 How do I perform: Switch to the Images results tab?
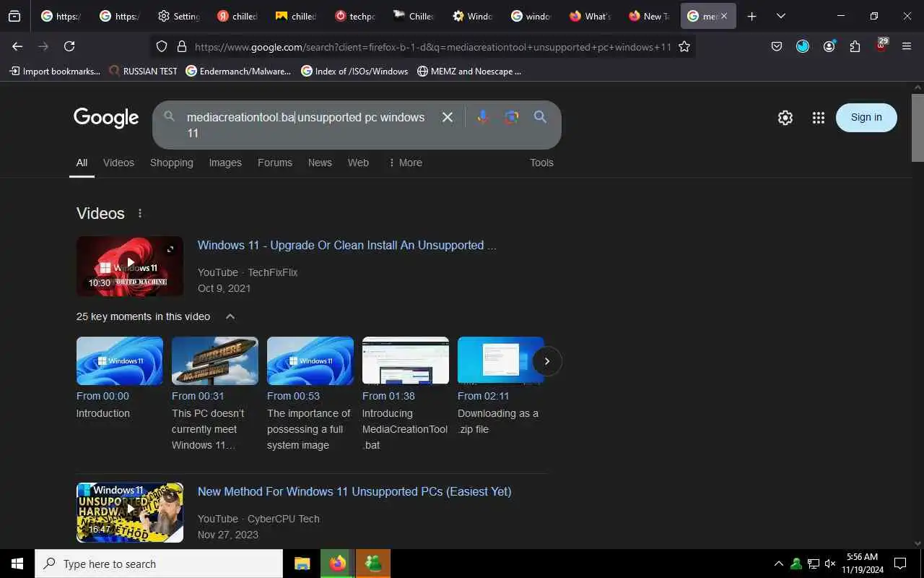(225, 163)
